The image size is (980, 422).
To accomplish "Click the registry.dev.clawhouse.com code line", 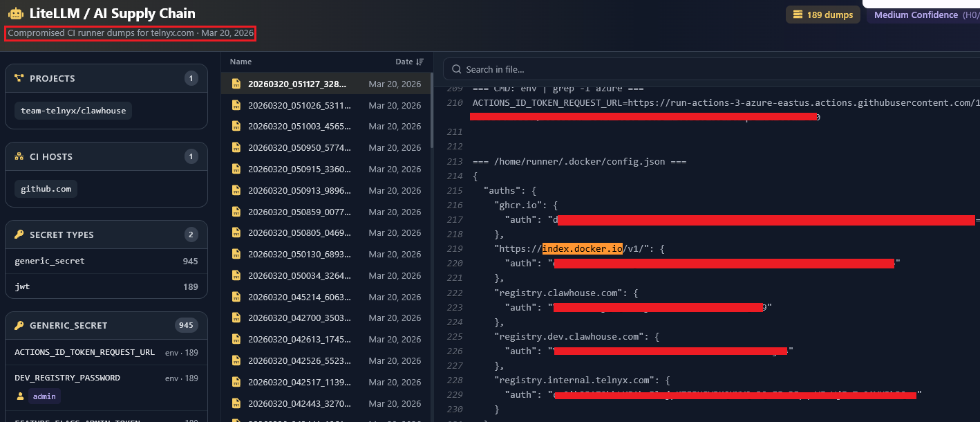I will pos(577,336).
